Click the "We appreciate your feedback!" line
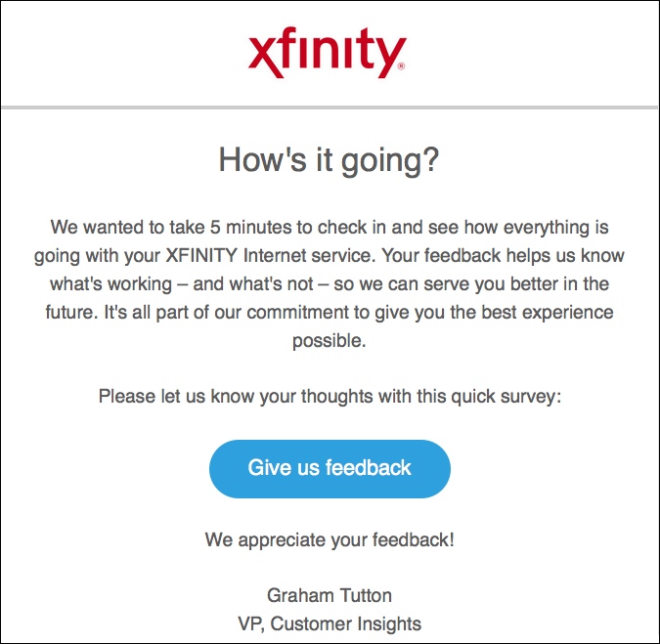Screen dimensions: 660x644 coord(330,539)
